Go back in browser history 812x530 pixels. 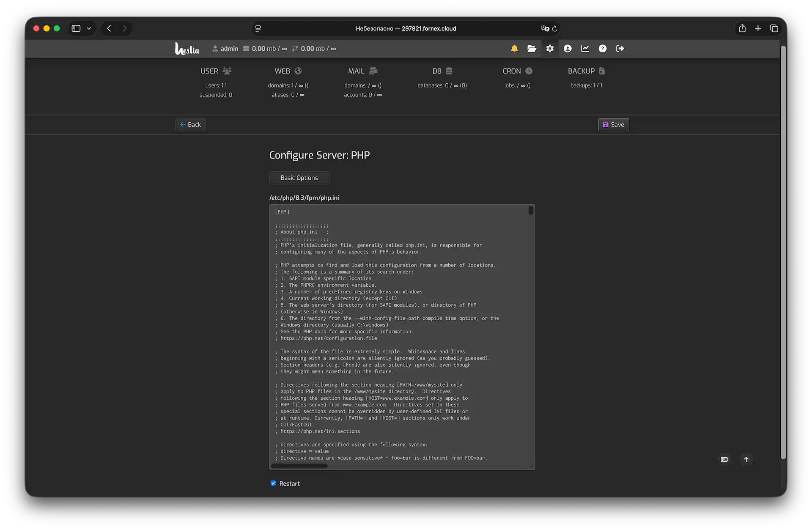click(109, 28)
